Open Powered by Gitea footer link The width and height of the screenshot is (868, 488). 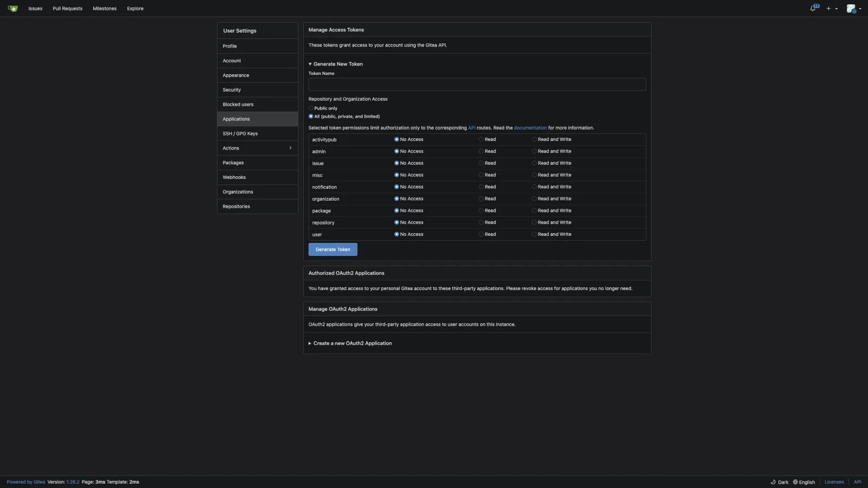tap(25, 482)
